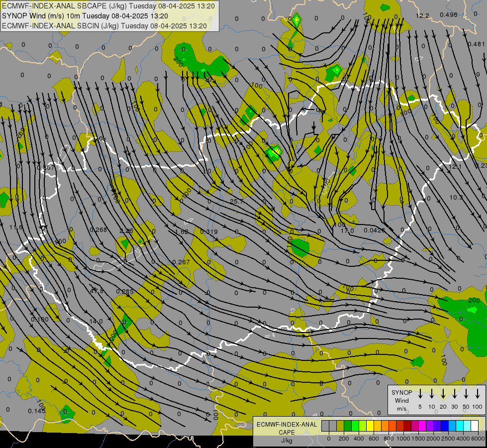Pick the yellow swatch in CAPE legend

pyautogui.click(x=370, y=426)
